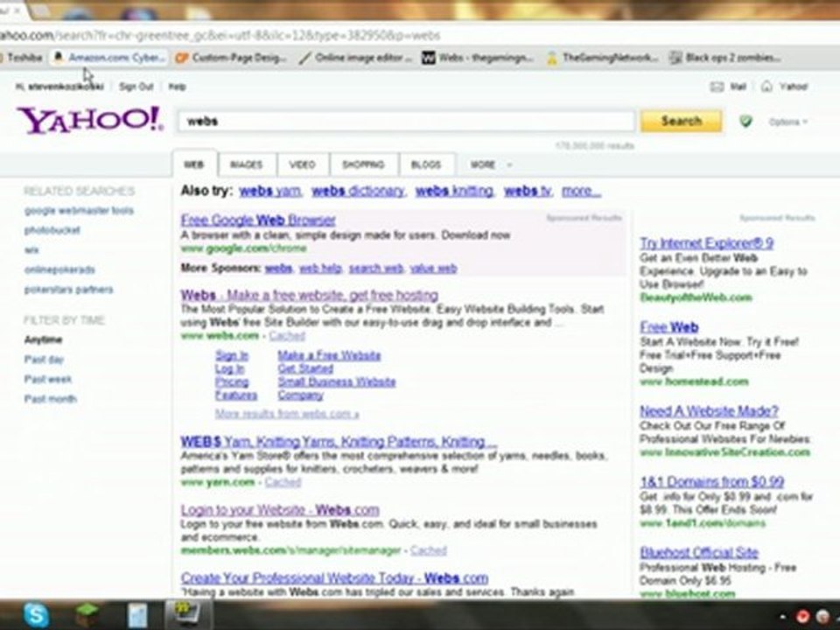Select the Anytime filter
840x630 pixels.
pyautogui.click(x=44, y=339)
